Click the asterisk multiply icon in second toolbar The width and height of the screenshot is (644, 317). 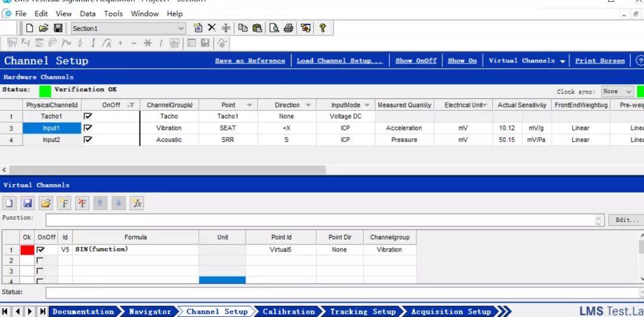point(147,43)
